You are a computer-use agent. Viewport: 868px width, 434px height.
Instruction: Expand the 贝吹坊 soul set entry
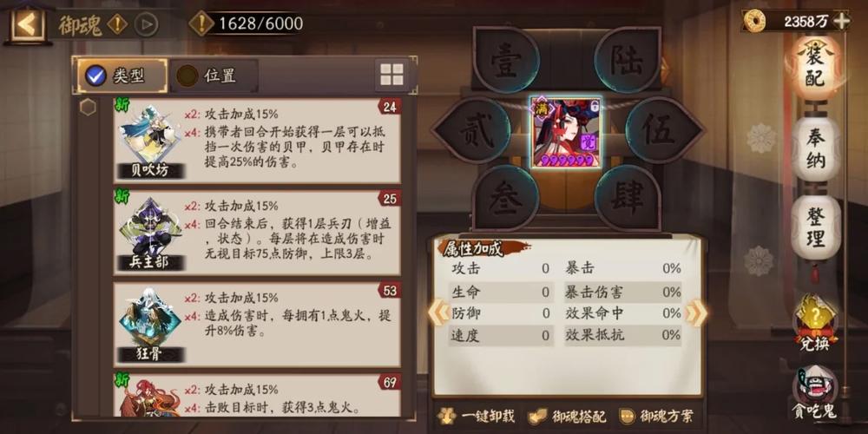258,141
